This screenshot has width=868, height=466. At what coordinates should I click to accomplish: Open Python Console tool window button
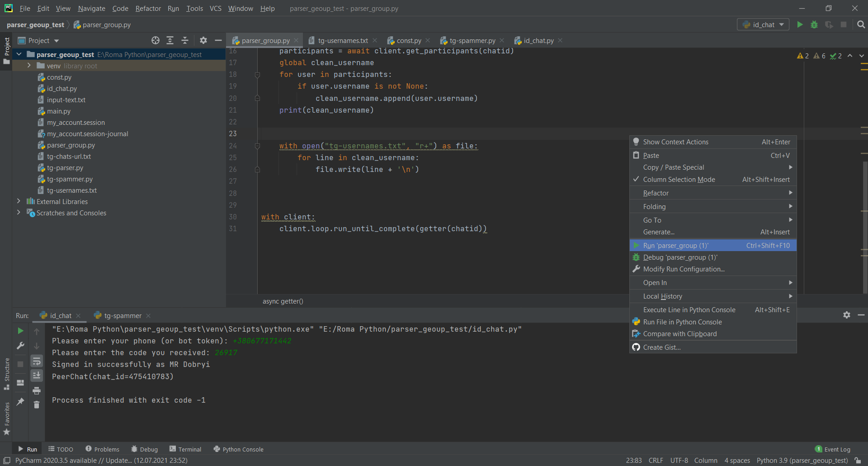[x=238, y=449]
